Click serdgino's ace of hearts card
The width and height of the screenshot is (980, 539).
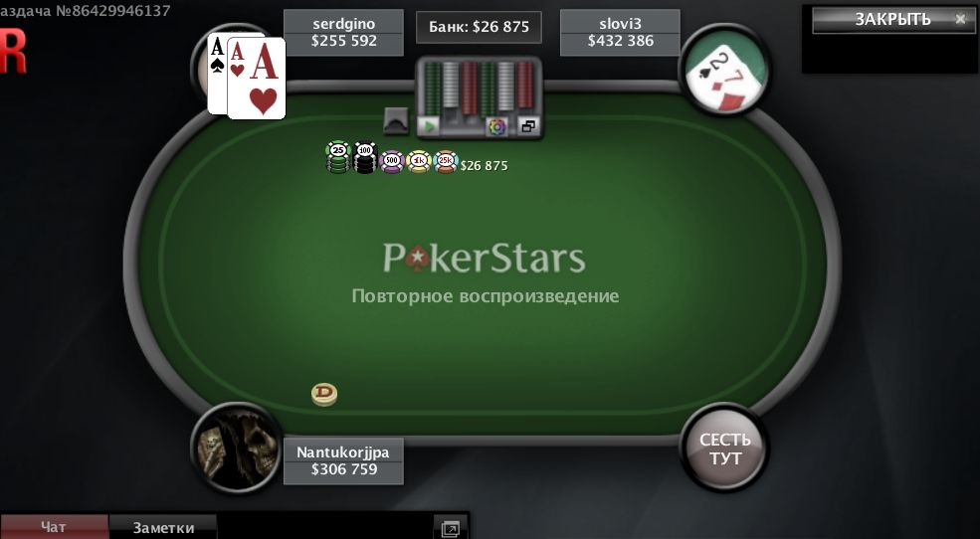click(x=257, y=79)
